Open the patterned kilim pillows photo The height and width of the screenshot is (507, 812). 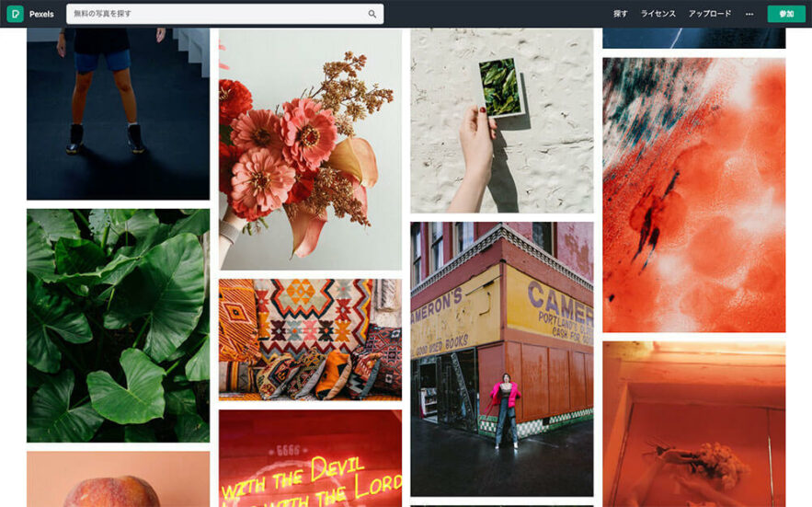(x=310, y=340)
